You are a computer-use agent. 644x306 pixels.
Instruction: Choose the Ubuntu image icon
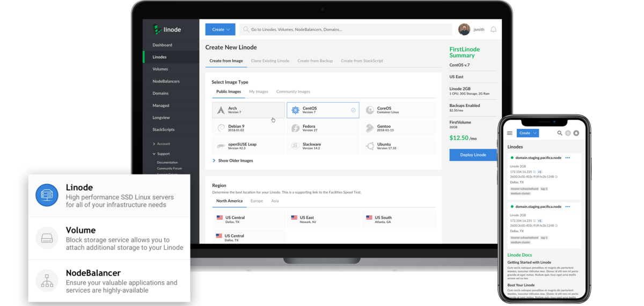coord(370,146)
